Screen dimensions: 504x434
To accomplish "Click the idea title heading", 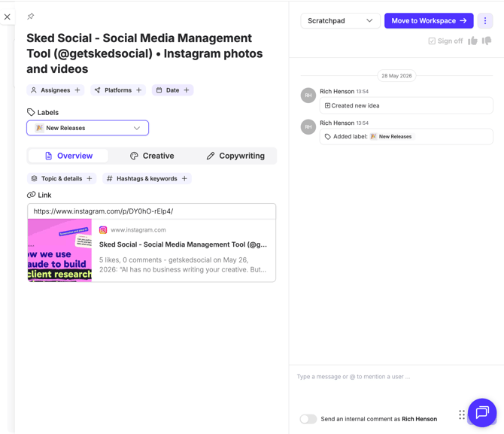I will pyautogui.click(x=144, y=53).
